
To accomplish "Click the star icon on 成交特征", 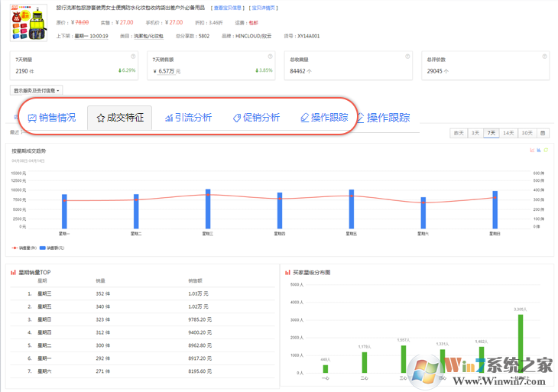I will (100, 118).
